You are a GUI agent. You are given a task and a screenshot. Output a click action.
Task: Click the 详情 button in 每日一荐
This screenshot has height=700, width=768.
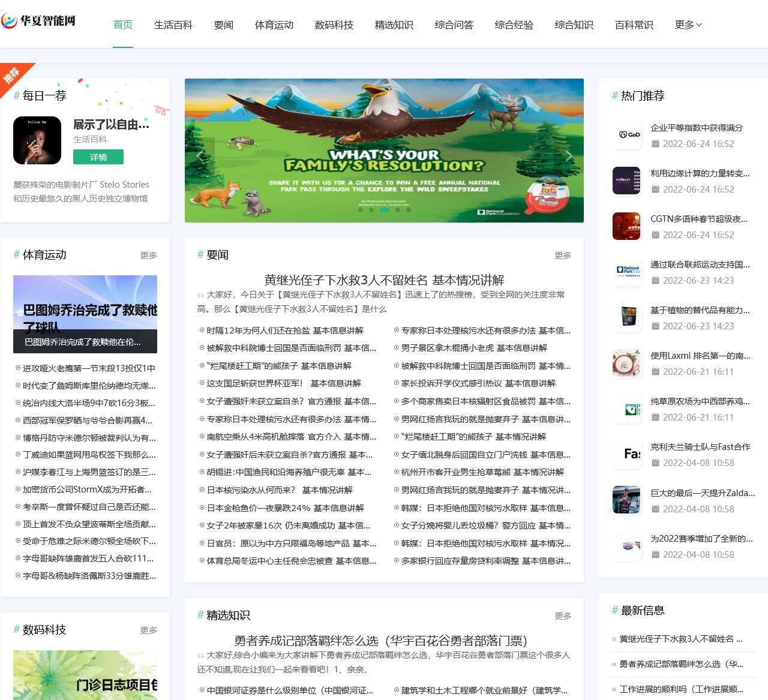[98, 157]
